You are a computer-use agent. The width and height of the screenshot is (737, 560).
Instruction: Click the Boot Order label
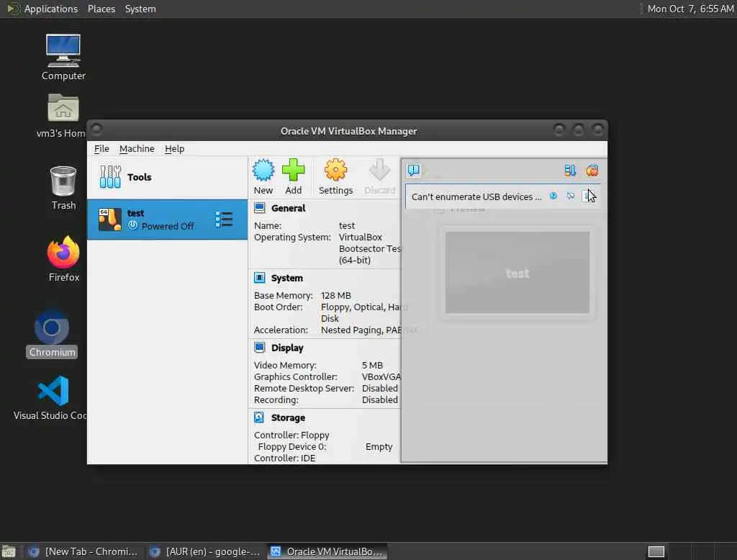tap(279, 307)
